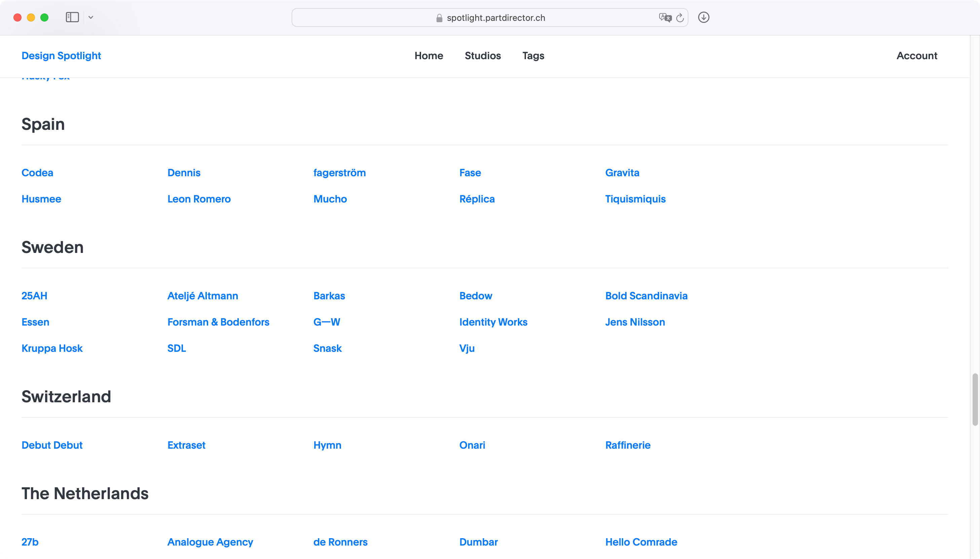
Task: Select the G—W studio link
Action: tap(327, 322)
